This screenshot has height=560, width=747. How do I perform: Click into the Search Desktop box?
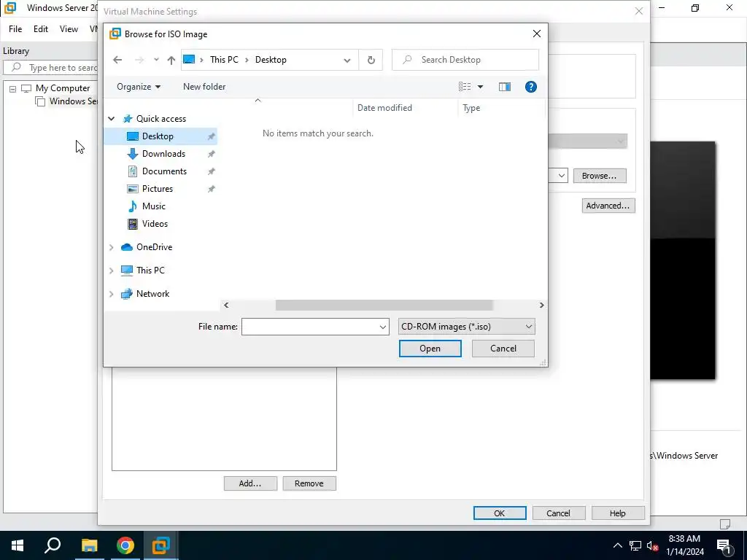tap(465, 60)
